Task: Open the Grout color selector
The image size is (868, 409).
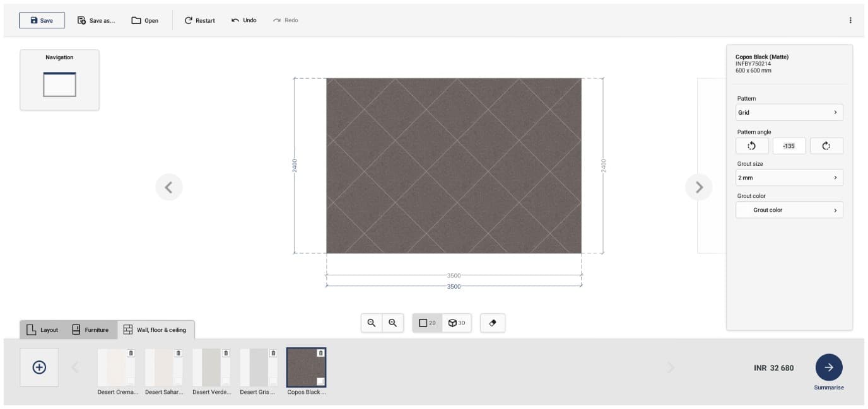Action: coord(789,210)
